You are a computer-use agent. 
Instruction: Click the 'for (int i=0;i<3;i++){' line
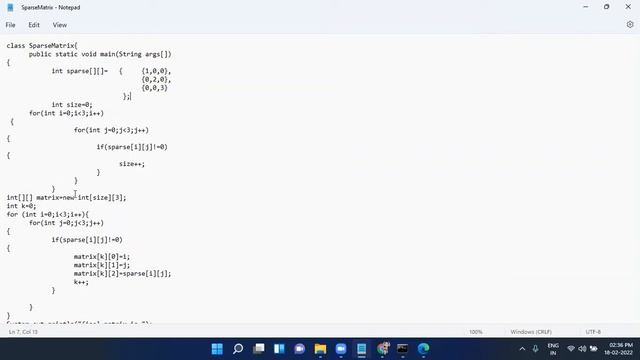[47, 214]
